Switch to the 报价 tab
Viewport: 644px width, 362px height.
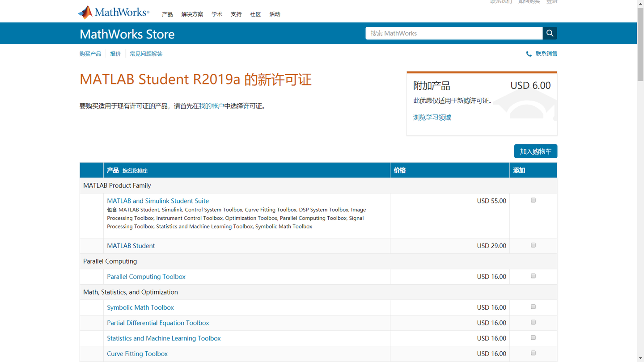115,54
